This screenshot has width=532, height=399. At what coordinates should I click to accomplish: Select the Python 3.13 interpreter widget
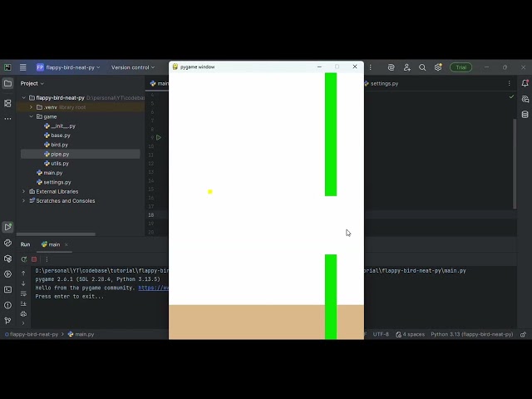471,334
